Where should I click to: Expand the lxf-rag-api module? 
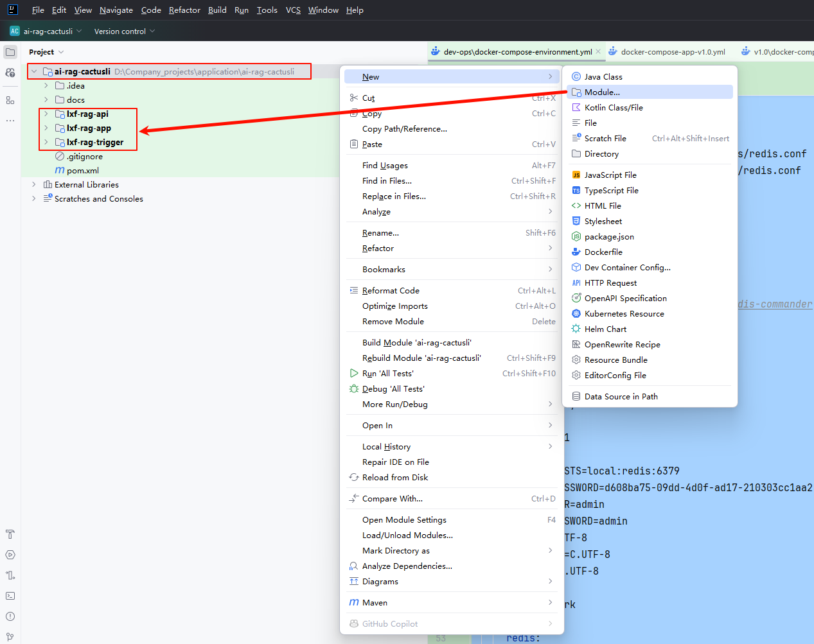pyautogui.click(x=46, y=114)
